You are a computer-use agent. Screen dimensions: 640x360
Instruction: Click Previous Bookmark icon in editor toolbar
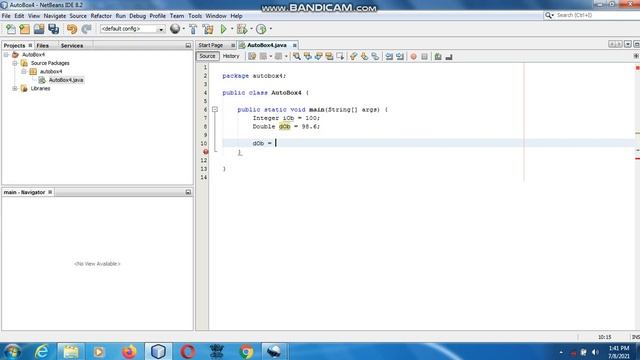tap(353, 57)
